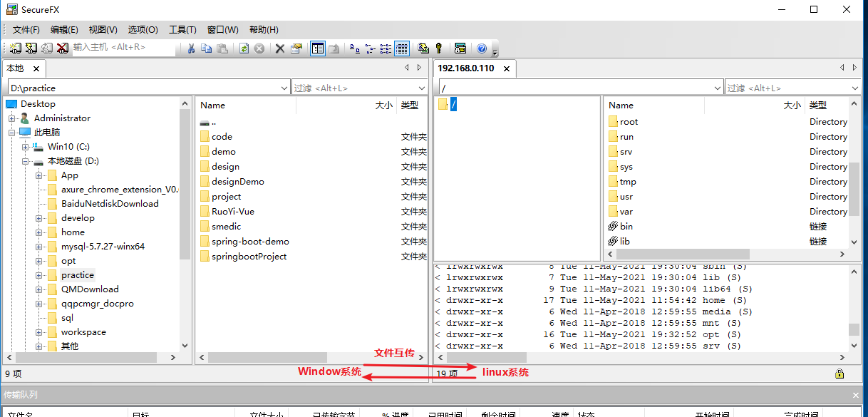The image size is (868, 417).
Task: Click the Disconnect icon with red X
Action: click(x=63, y=48)
